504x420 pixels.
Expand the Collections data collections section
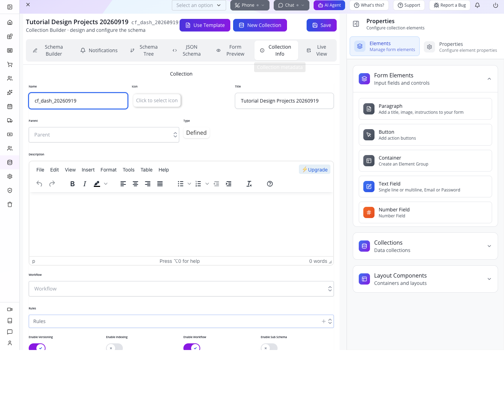click(x=425, y=246)
